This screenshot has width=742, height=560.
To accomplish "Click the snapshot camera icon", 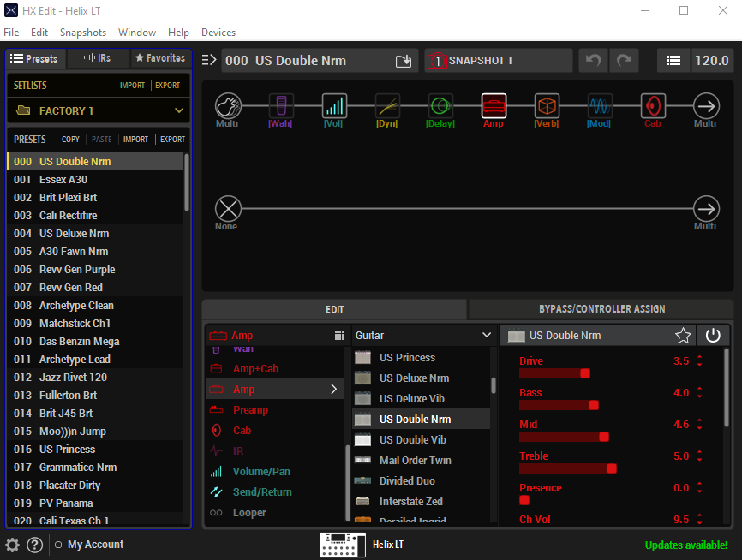I will pos(437,61).
